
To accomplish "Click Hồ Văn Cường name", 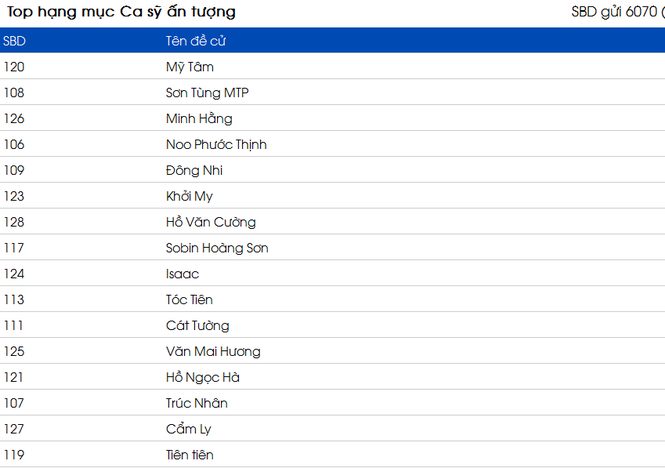I will pos(211,222).
